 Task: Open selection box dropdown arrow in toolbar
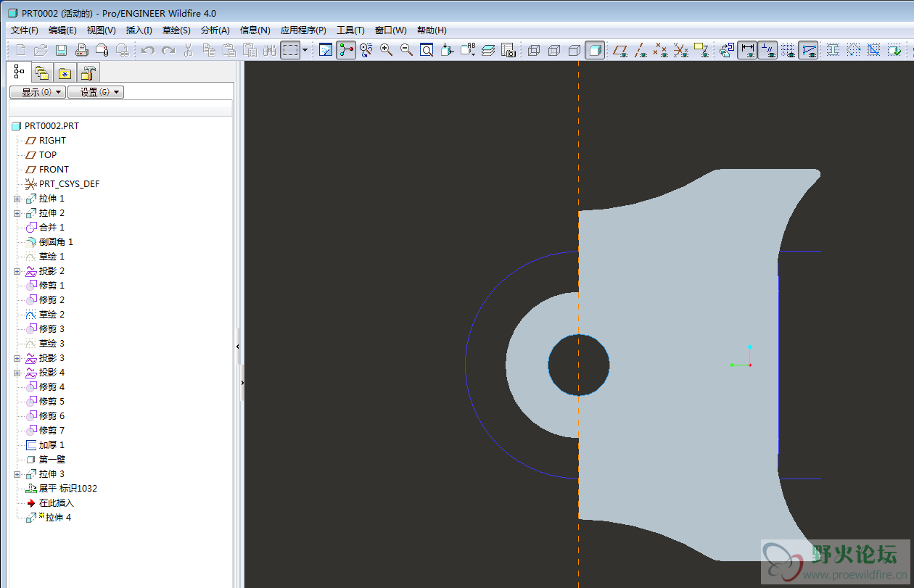point(305,50)
